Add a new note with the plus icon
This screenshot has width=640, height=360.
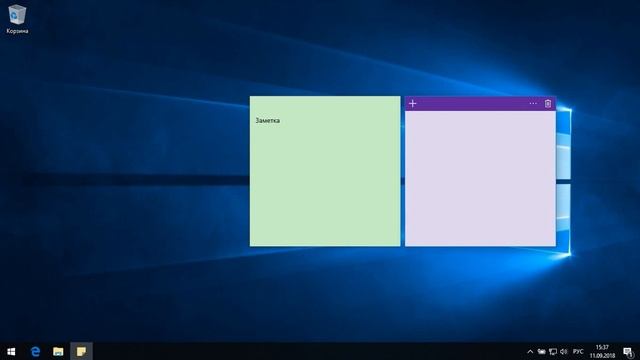pyautogui.click(x=412, y=104)
